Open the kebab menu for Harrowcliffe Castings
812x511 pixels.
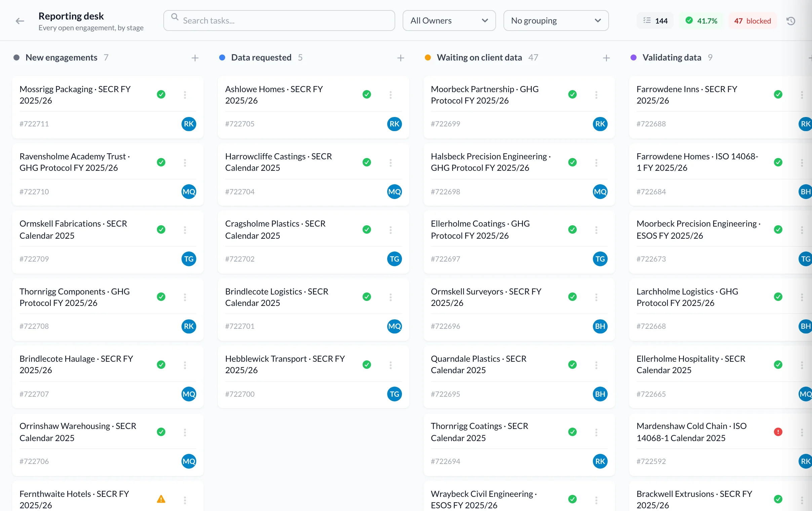pos(391,163)
